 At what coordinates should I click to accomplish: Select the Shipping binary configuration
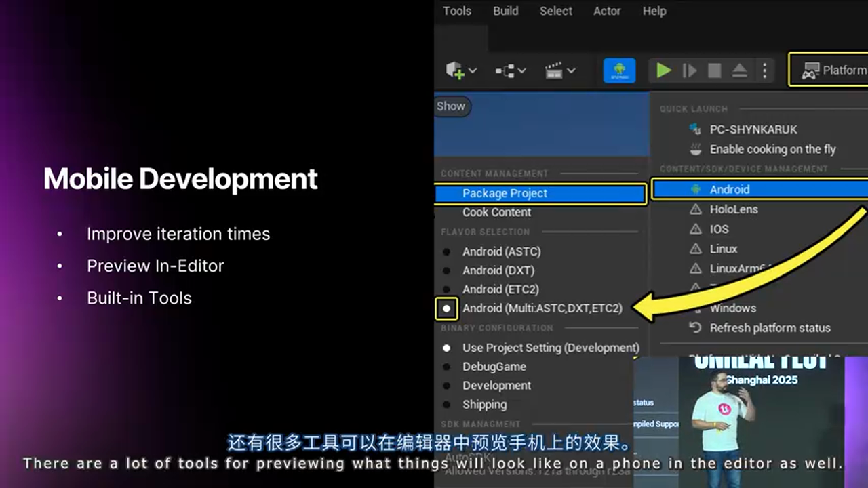click(484, 405)
